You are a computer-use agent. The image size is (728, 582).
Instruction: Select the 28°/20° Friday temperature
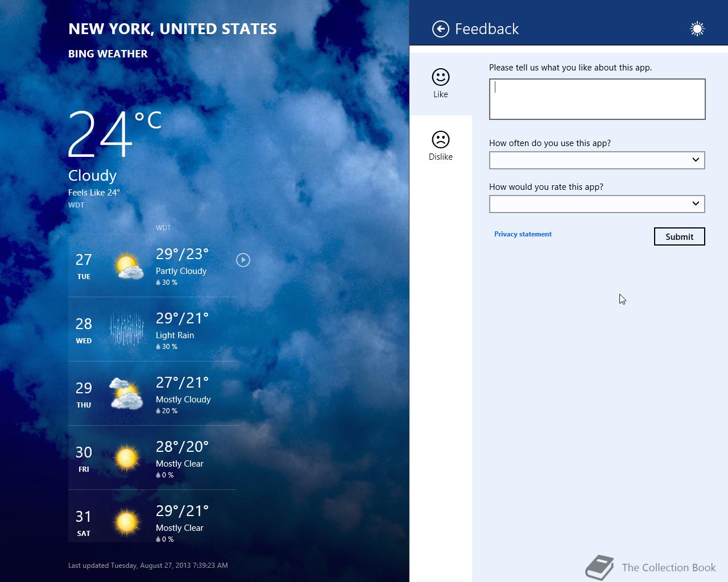(x=183, y=447)
